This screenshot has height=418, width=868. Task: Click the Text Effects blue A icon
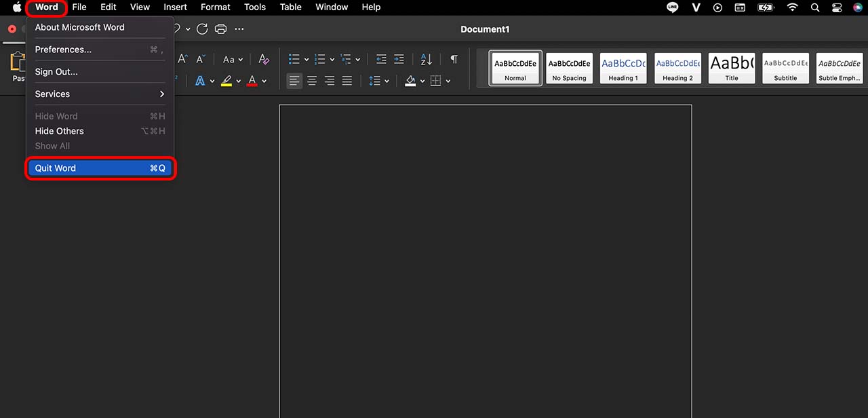(201, 81)
